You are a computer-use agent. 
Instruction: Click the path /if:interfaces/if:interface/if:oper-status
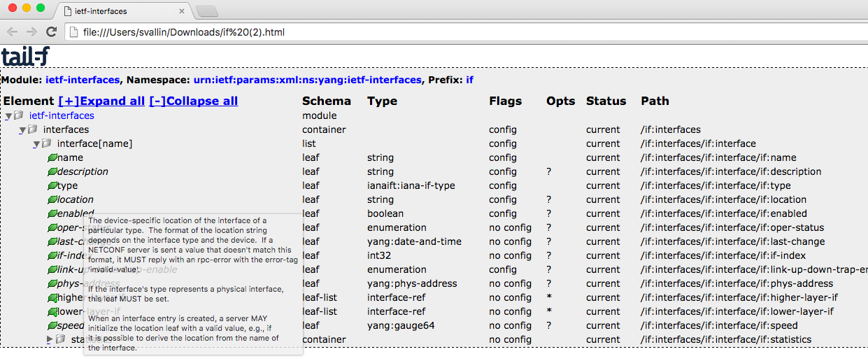click(732, 227)
